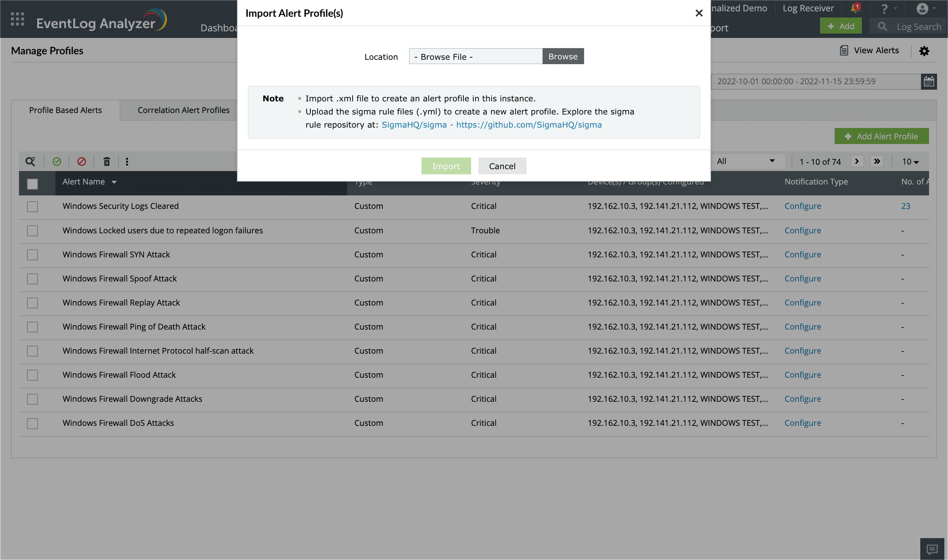Click the red disable alert profile icon
The width and height of the screenshot is (948, 560).
pyautogui.click(x=82, y=162)
